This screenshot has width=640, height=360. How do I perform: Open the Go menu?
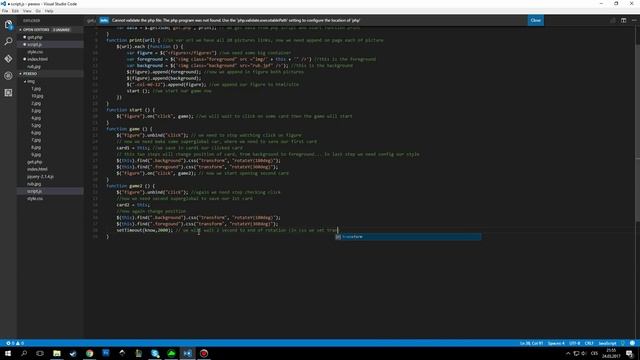38,11
